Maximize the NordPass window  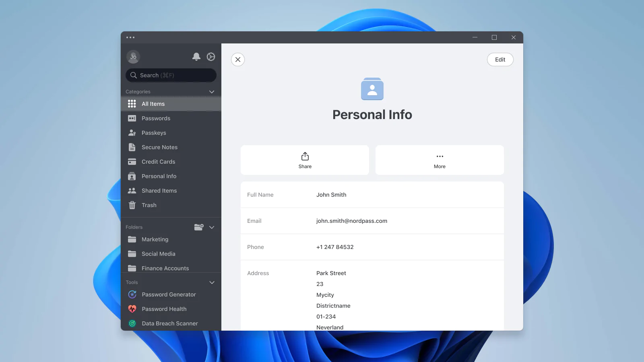click(494, 37)
